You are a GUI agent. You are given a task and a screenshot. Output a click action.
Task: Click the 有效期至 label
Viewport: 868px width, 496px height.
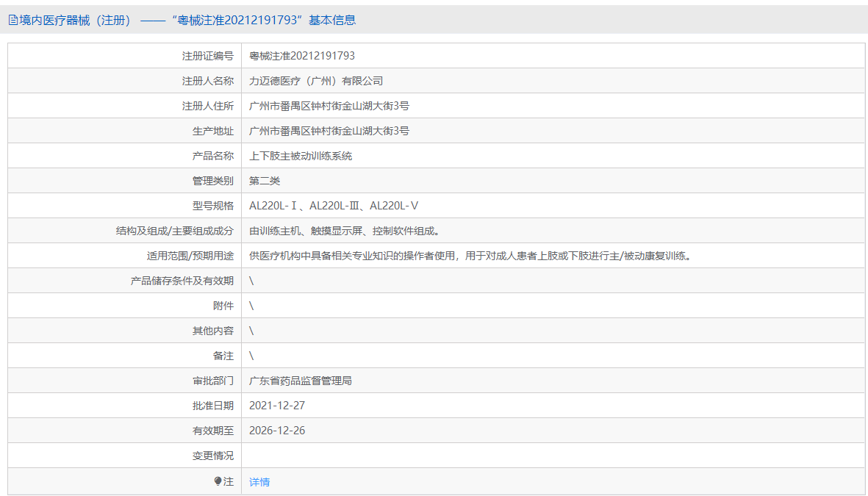pos(213,431)
